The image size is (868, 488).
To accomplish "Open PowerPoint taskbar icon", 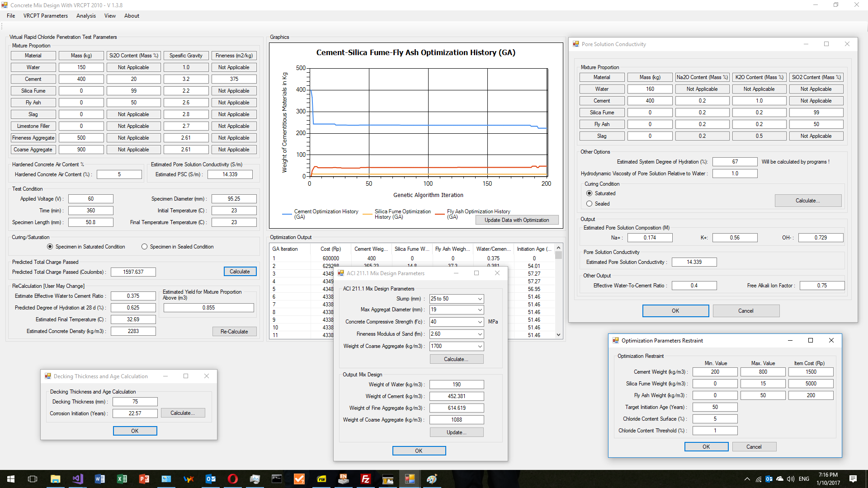I will (144, 479).
